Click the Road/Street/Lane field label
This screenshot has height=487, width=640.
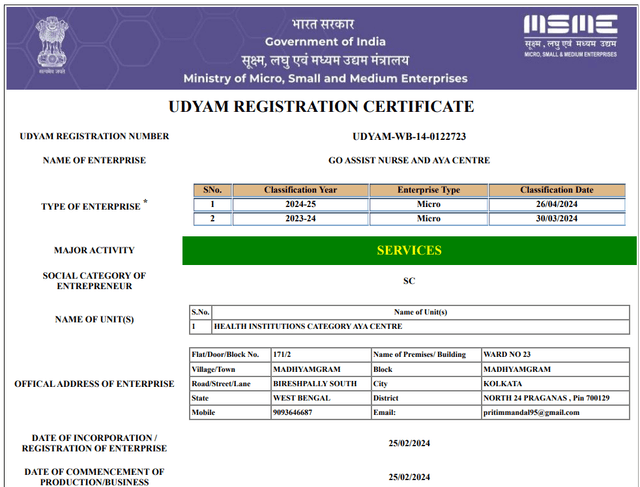pos(221,384)
